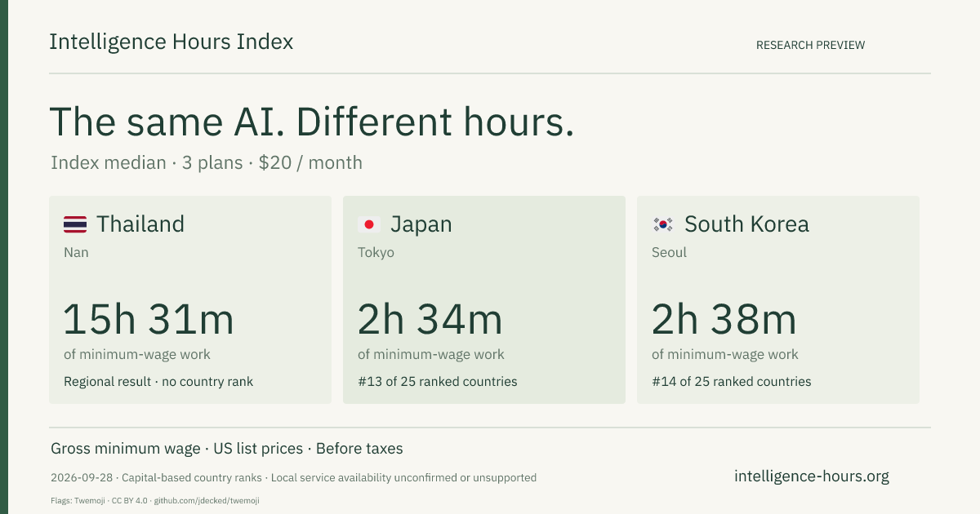Open intelligence-hours.org link
This screenshot has height=514, width=980.
pos(812,476)
